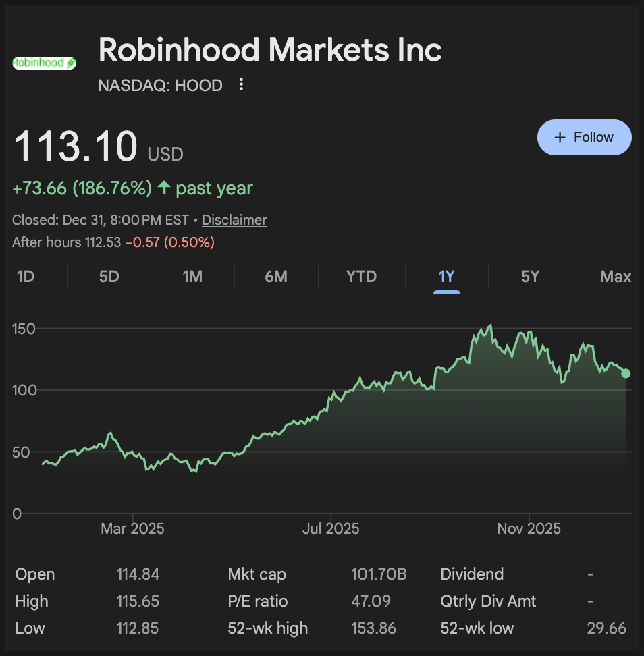This screenshot has width=644, height=656.
Task: Click the 52-wk high value
Action: point(373,628)
